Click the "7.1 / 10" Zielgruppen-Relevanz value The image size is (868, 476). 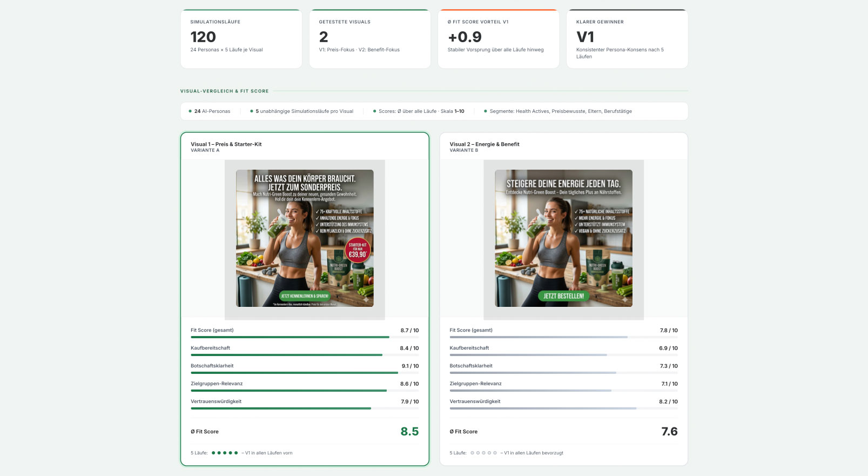pyautogui.click(x=669, y=384)
